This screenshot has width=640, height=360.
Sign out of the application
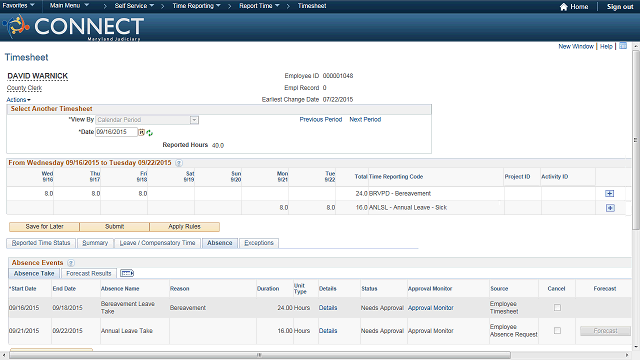tap(620, 7)
